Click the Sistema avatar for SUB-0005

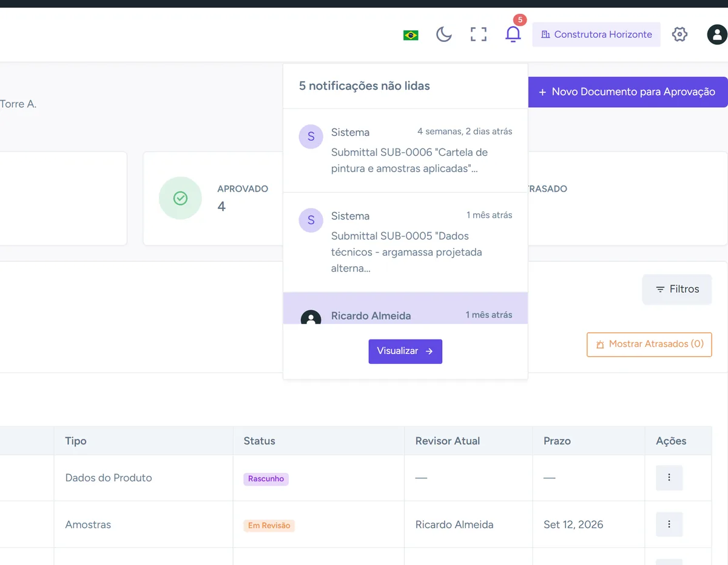point(311,220)
